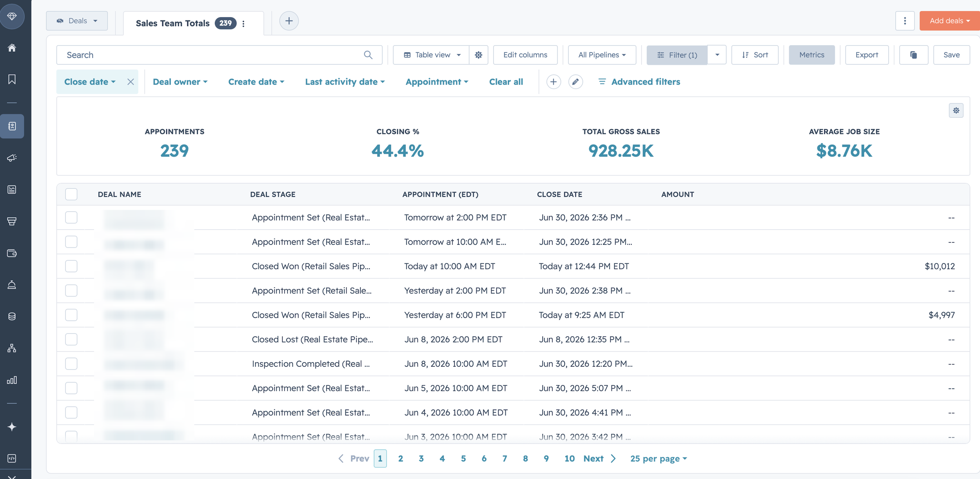Open the Reporting bar chart icon
980x479 pixels.
[12, 380]
